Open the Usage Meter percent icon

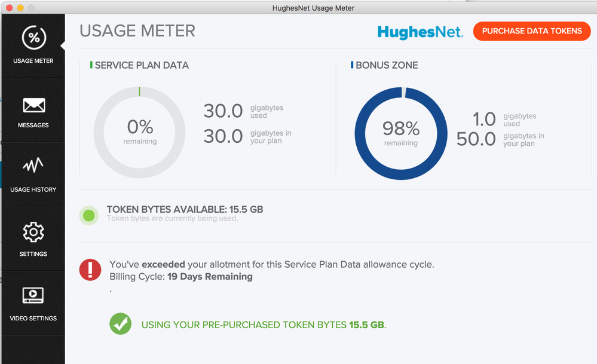click(33, 38)
